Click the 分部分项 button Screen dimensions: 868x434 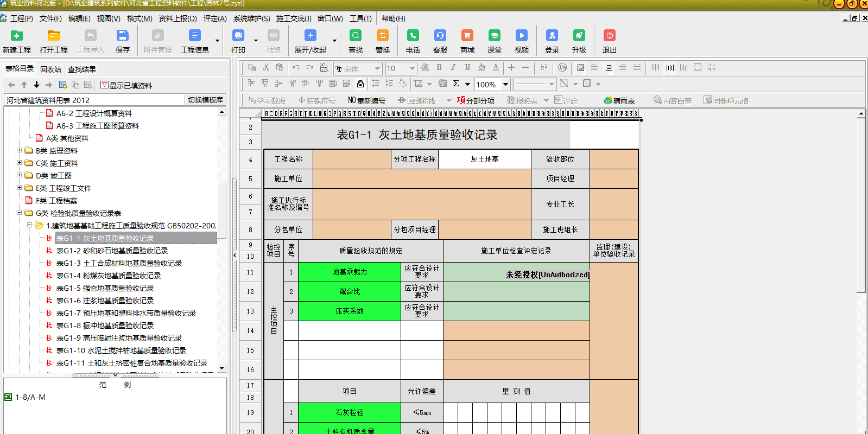tap(476, 101)
